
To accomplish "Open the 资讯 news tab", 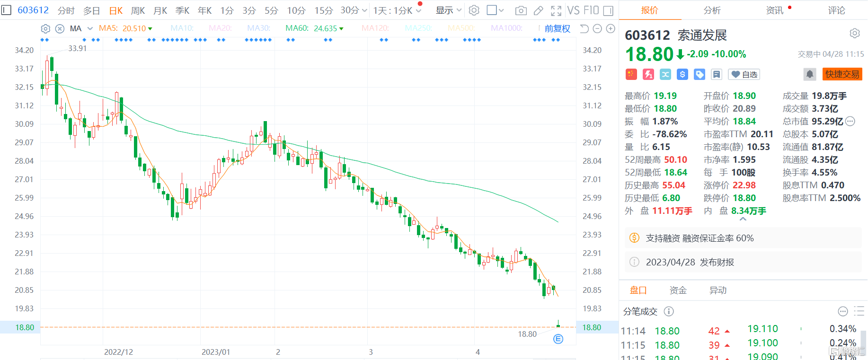I will (775, 10).
